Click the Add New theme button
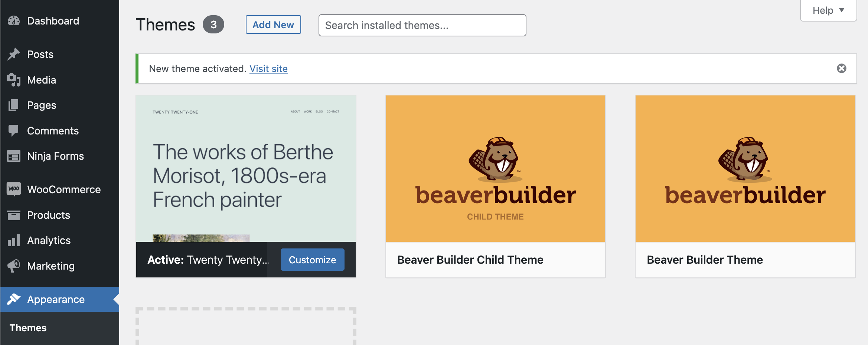 click(273, 25)
